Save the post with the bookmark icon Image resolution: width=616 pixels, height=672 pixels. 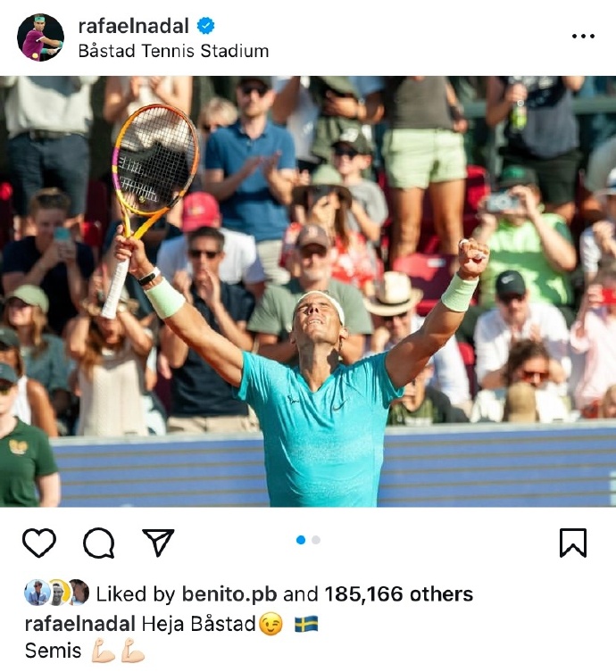point(573,543)
